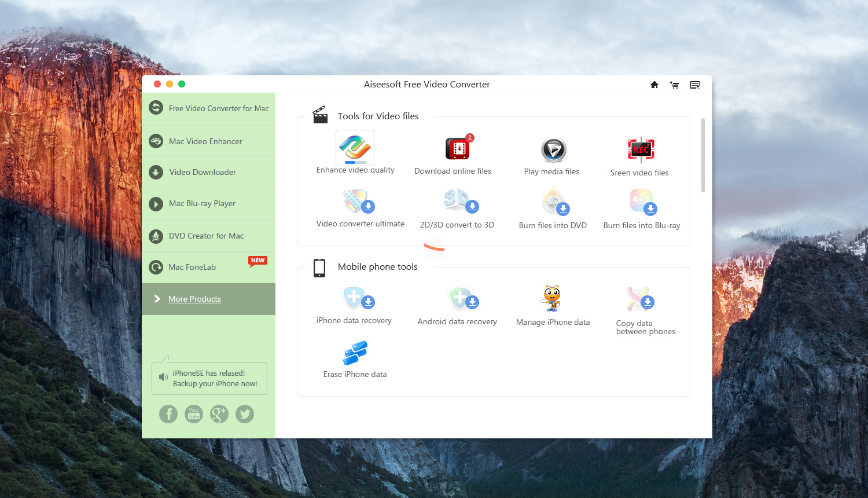This screenshot has width=868, height=498.
Task: Open the Enhance video quality tool icon
Action: coord(355,147)
